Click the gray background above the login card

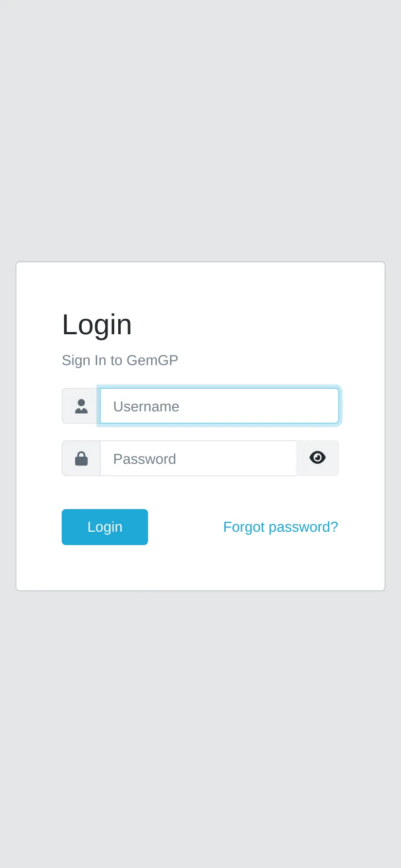200,129
